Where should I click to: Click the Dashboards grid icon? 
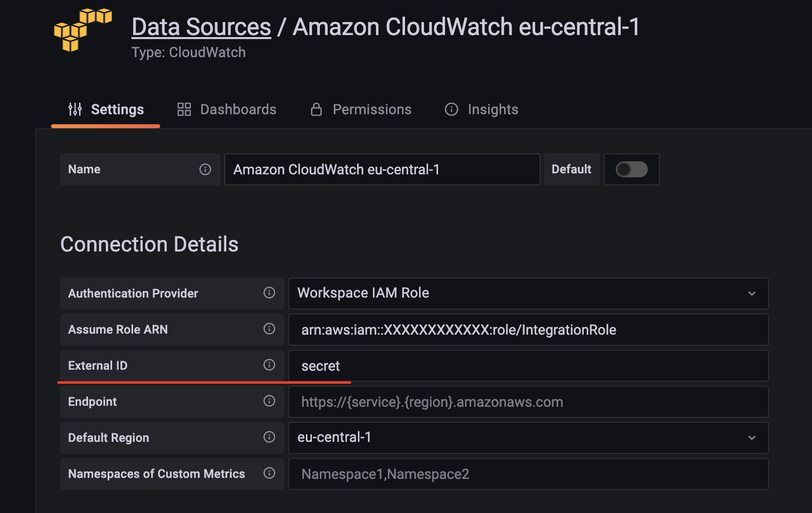tap(183, 109)
